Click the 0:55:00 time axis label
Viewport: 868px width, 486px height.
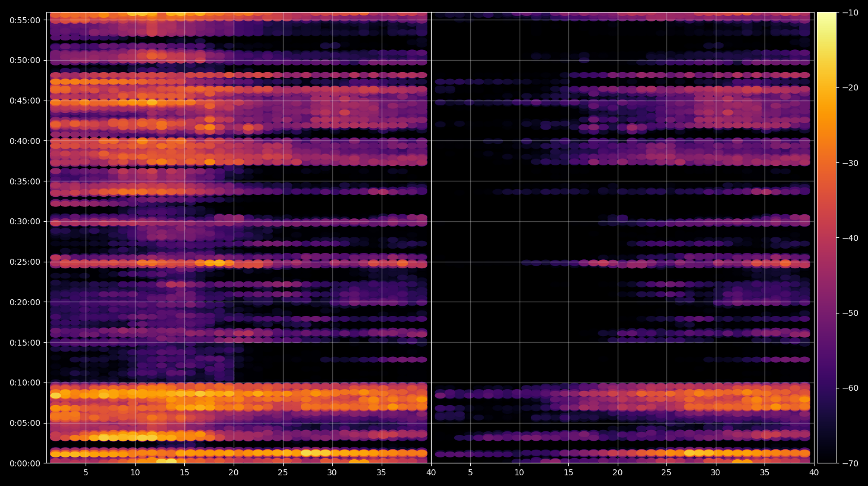25,20
